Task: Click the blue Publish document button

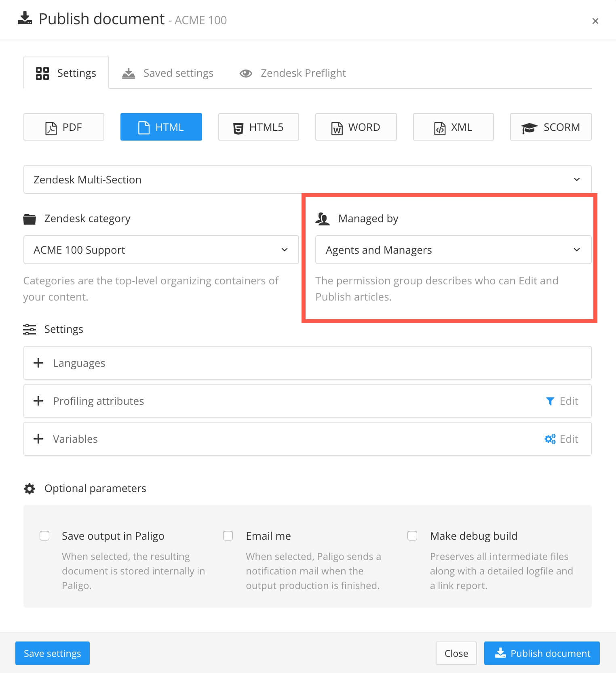Action: (x=542, y=653)
